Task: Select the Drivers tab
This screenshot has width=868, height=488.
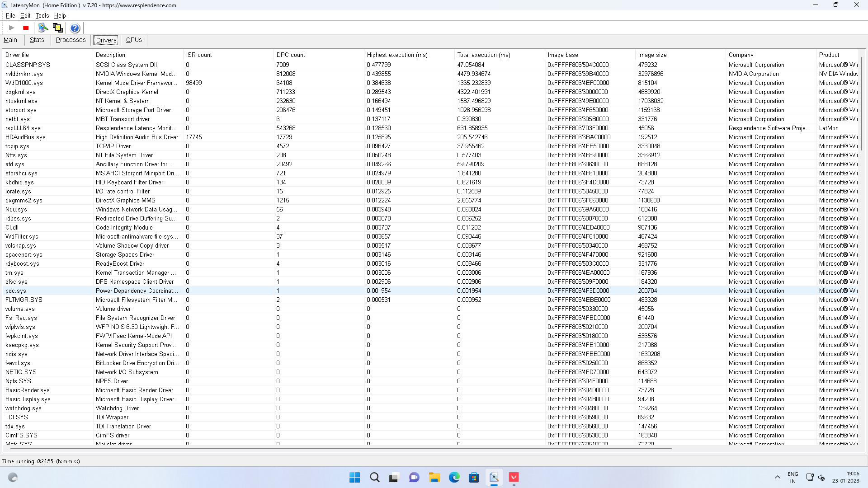Action: 106,40
